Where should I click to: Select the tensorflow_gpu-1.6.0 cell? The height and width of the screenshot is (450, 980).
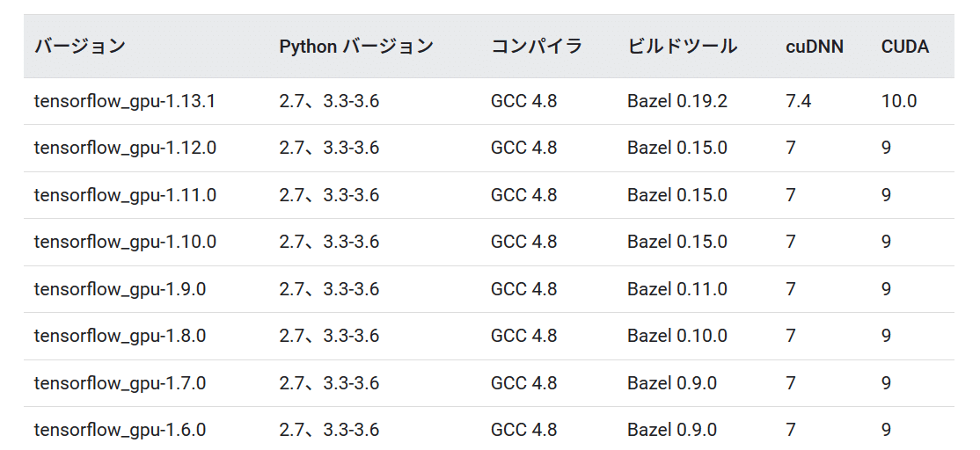pyautogui.click(x=120, y=430)
